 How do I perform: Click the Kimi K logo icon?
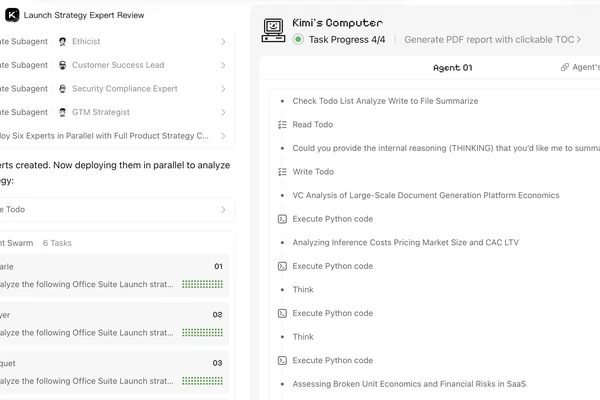(x=12, y=15)
